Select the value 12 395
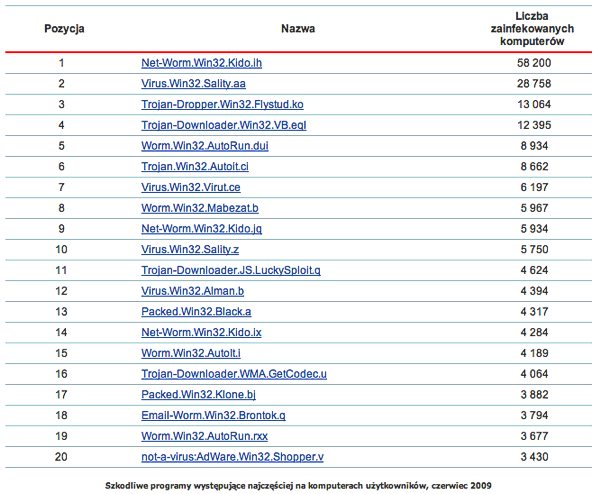 point(534,125)
